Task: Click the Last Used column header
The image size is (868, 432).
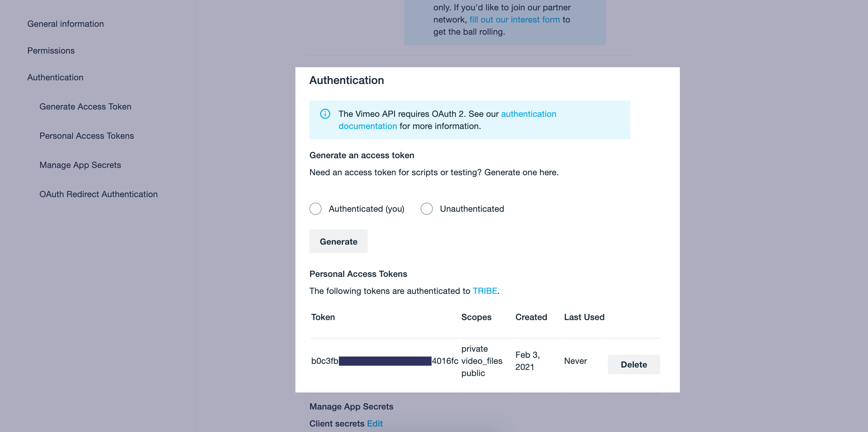Action: 584,317
